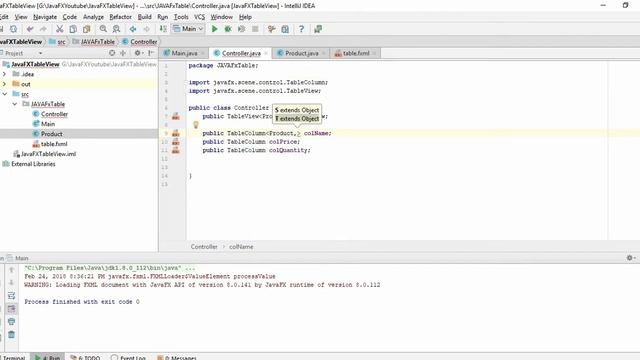Expand the .idea folder node
This screenshot has height=360, width=640.
click(x=4, y=74)
